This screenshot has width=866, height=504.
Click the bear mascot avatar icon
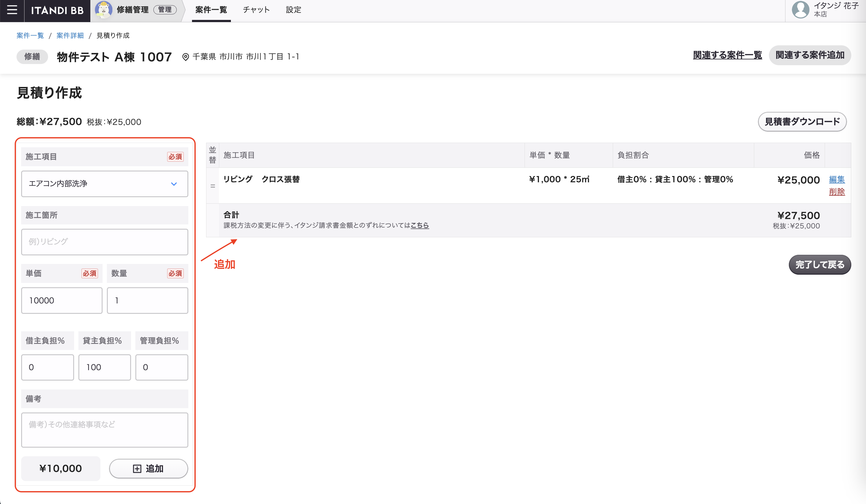coord(103,10)
